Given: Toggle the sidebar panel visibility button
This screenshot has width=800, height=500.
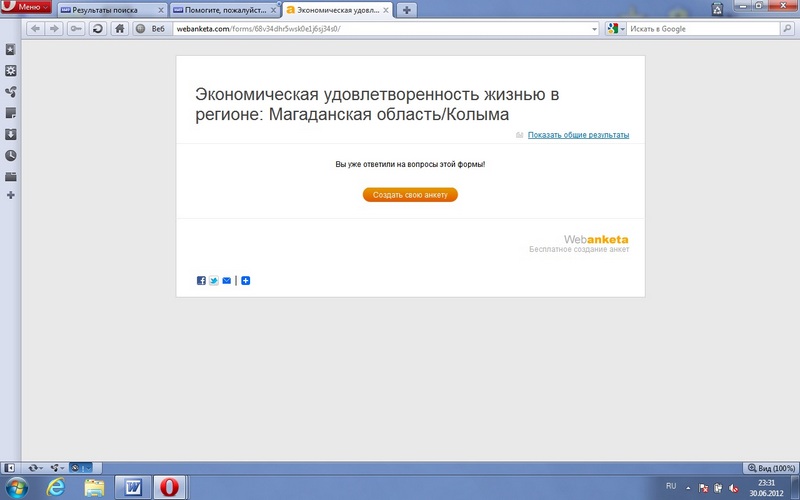Looking at the screenshot, I should [10, 467].
